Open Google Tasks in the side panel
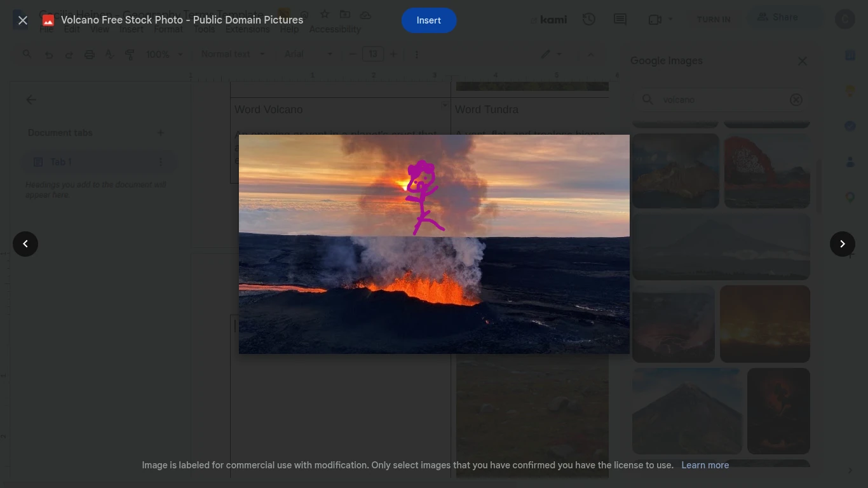Viewport: 868px width, 488px height. click(850, 126)
